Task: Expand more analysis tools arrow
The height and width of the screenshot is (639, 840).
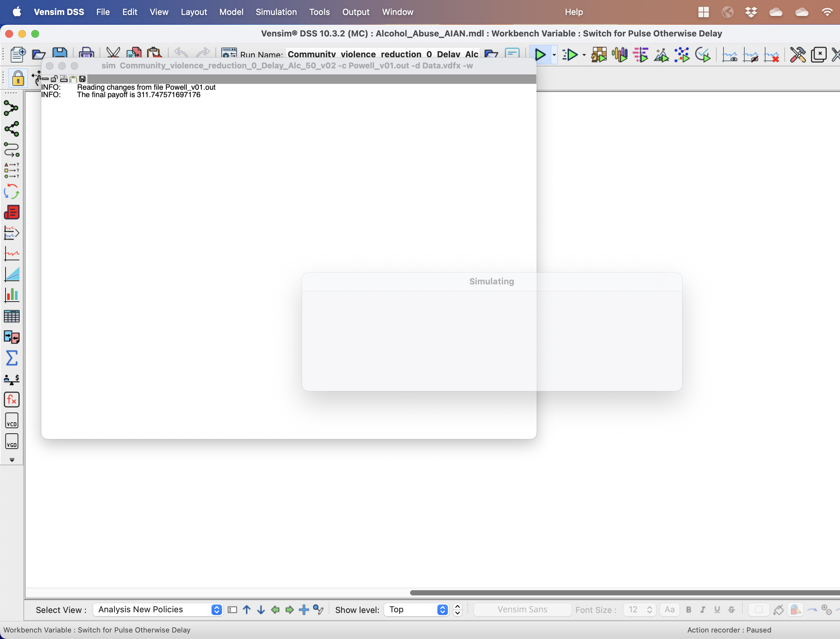Action: coord(12,460)
